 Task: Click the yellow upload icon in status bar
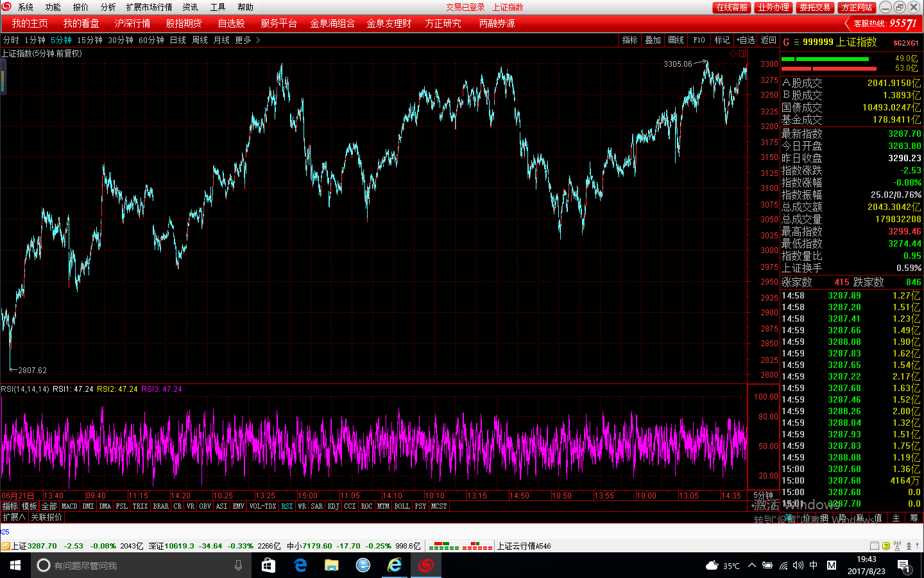[x=886, y=546]
